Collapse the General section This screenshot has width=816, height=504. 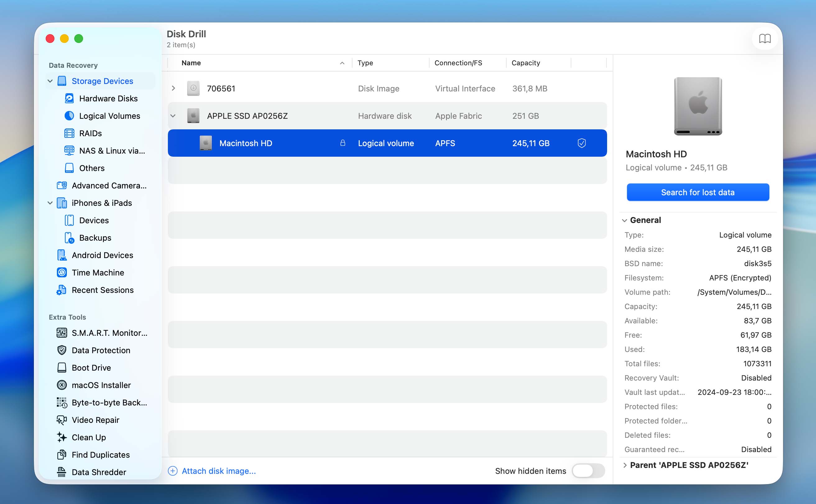pos(625,220)
